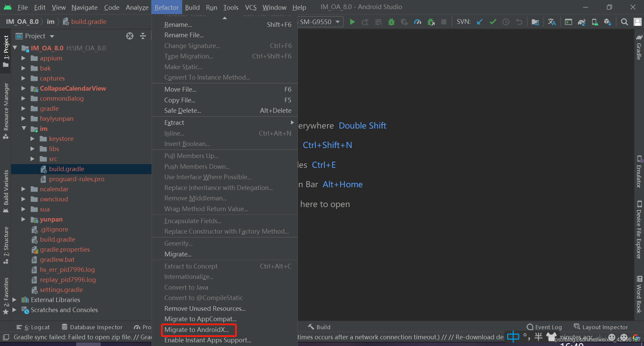Run the app with the green play icon

[352, 22]
